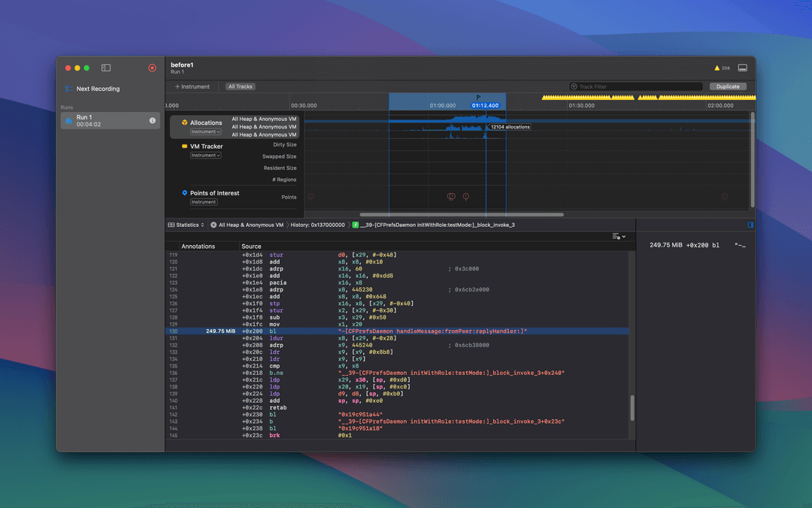
Task: Open the Statistics view selector
Action: [x=186, y=225]
